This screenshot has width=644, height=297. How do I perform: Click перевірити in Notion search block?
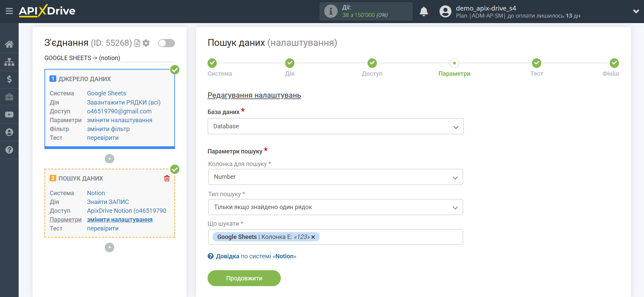point(103,228)
